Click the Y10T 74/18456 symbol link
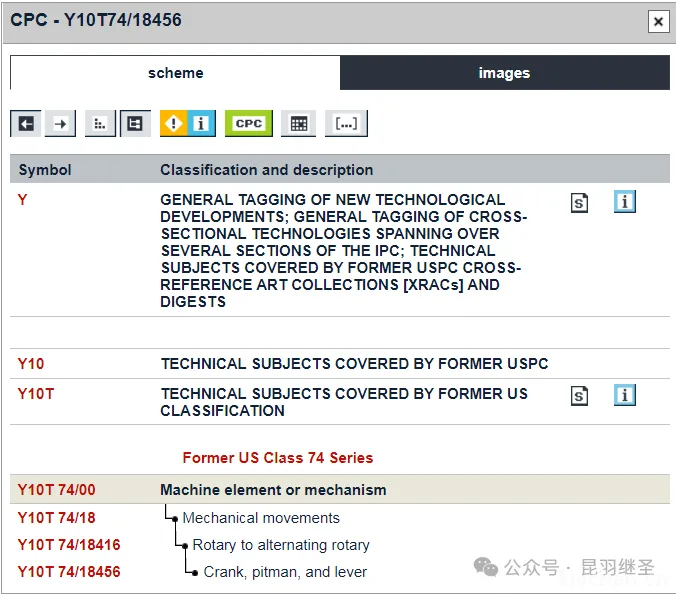676x594 pixels. pyautogui.click(x=69, y=572)
